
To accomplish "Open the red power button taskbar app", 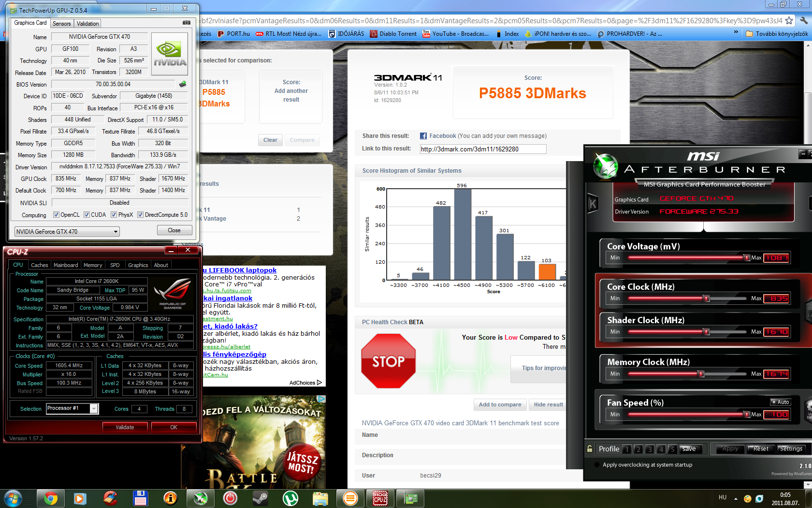I will tap(230, 498).
